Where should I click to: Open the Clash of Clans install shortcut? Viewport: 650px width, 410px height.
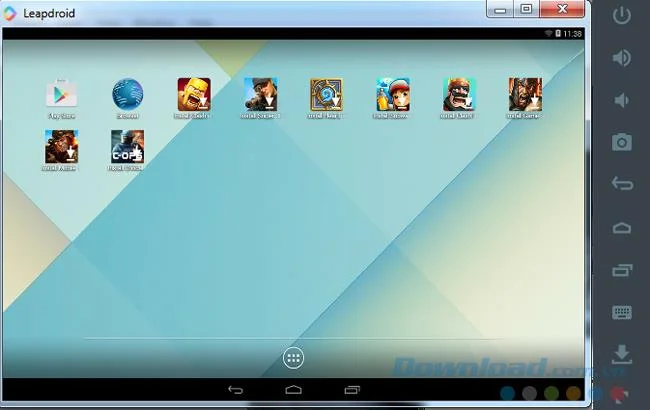tap(194, 95)
